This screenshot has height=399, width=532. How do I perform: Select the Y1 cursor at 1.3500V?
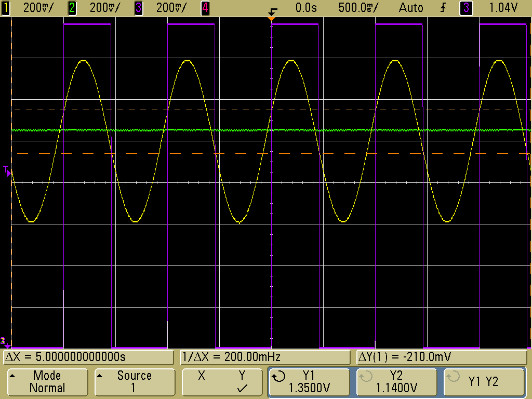pos(310,382)
